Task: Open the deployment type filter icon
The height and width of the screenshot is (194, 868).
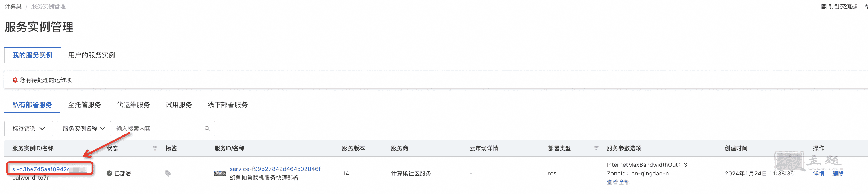Action: (596, 148)
